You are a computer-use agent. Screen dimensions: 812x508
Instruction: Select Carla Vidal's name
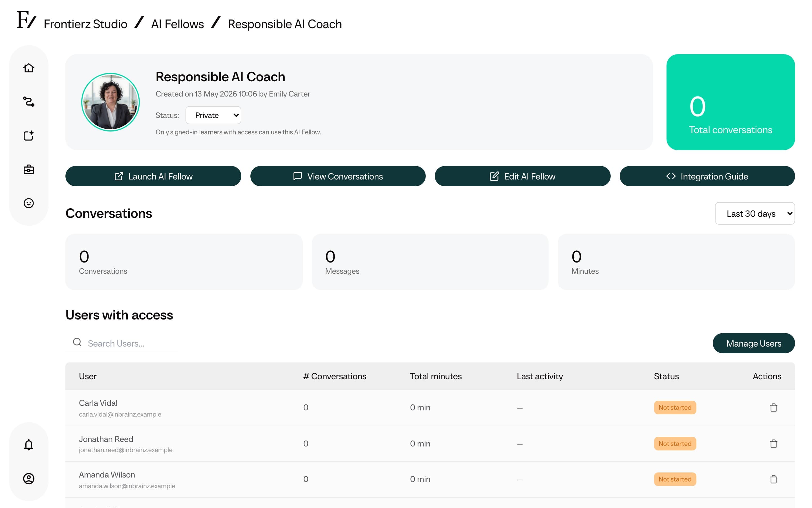tap(98, 403)
